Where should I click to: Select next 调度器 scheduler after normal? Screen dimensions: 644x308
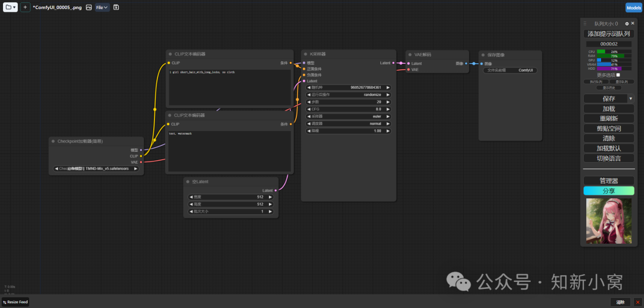(388, 123)
